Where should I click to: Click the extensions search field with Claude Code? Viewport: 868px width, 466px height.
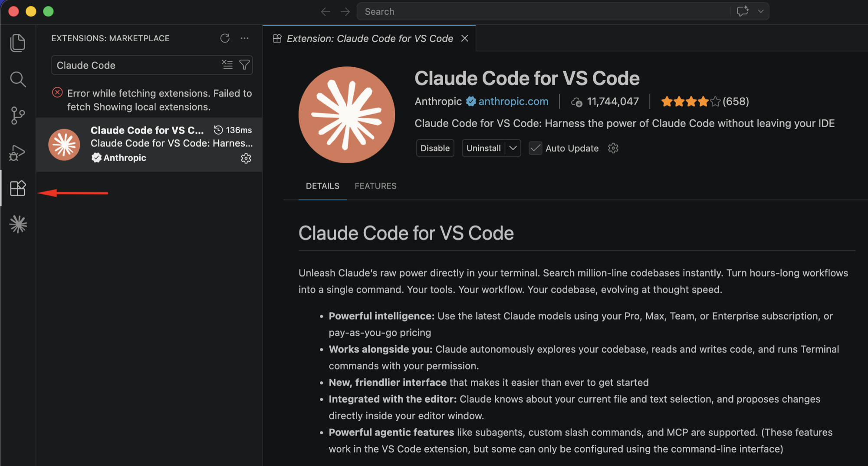coord(137,65)
